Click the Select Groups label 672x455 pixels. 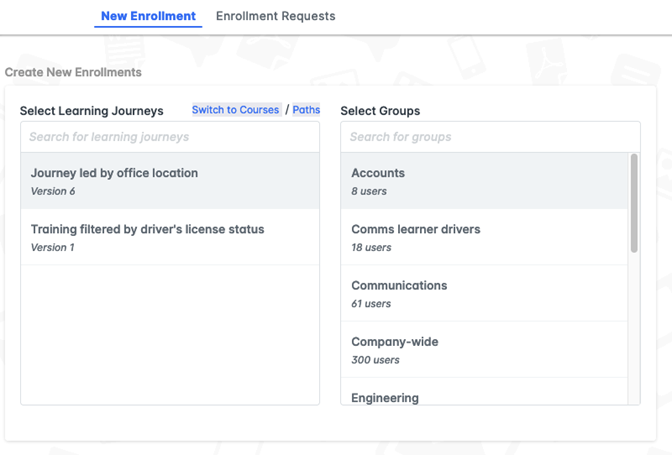(380, 111)
